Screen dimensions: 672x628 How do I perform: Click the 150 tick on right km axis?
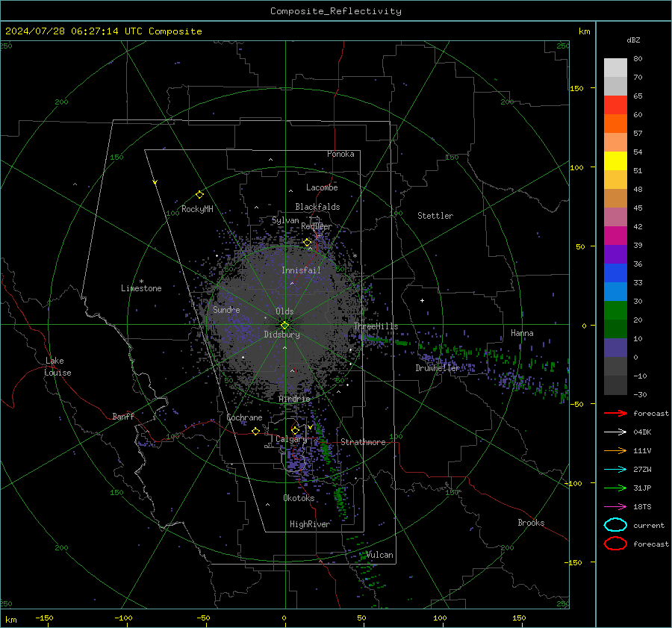click(577, 88)
